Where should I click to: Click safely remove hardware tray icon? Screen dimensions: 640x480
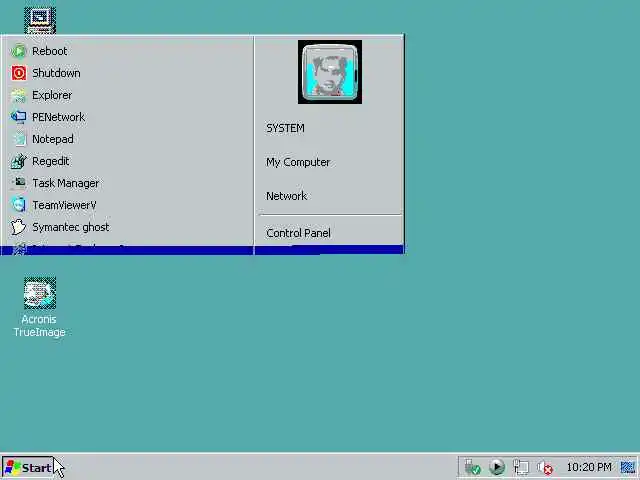click(x=473, y=467)
